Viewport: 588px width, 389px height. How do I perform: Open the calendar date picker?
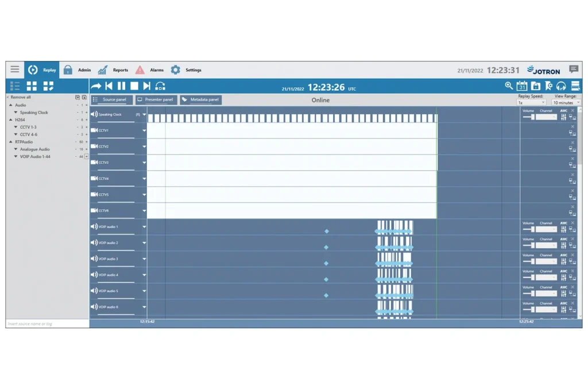[521, 86]
